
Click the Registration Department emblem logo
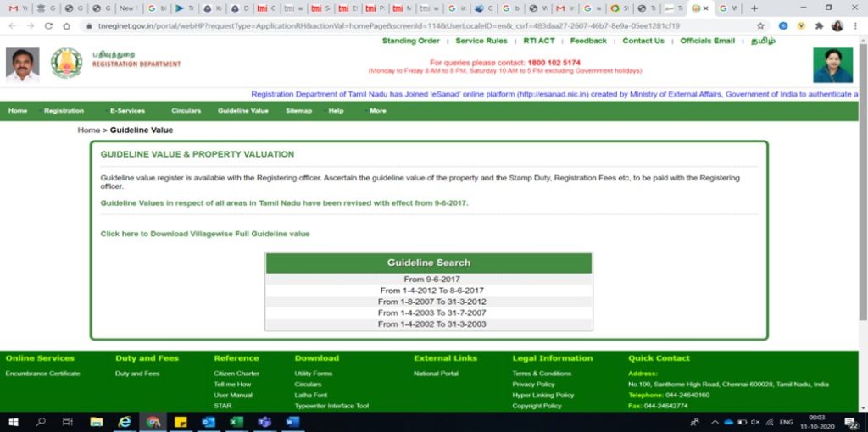pyautogui.click(x=66, y=64)
